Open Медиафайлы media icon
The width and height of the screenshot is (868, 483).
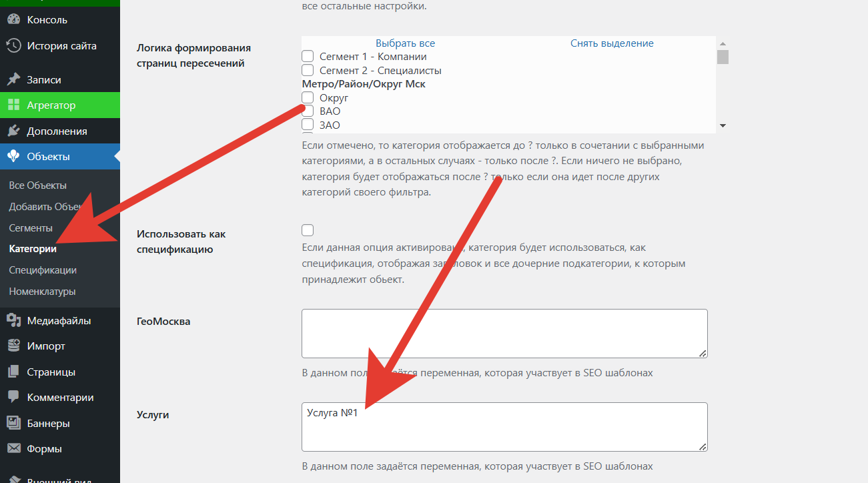pos(13,321)
